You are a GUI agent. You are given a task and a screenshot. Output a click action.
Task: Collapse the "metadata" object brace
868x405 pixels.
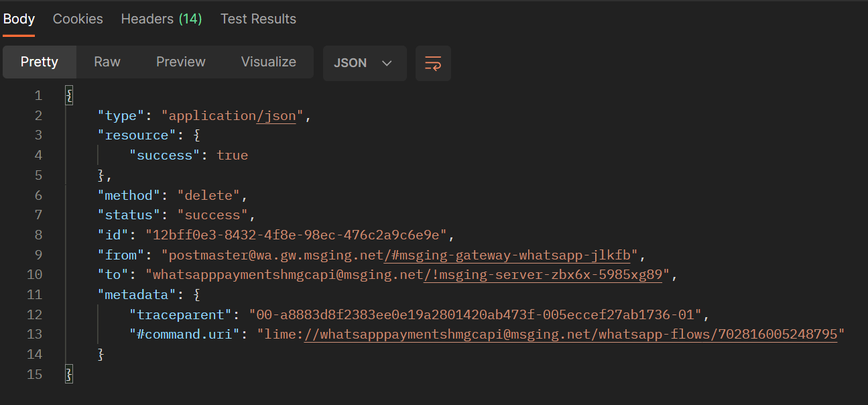[196, 294]
